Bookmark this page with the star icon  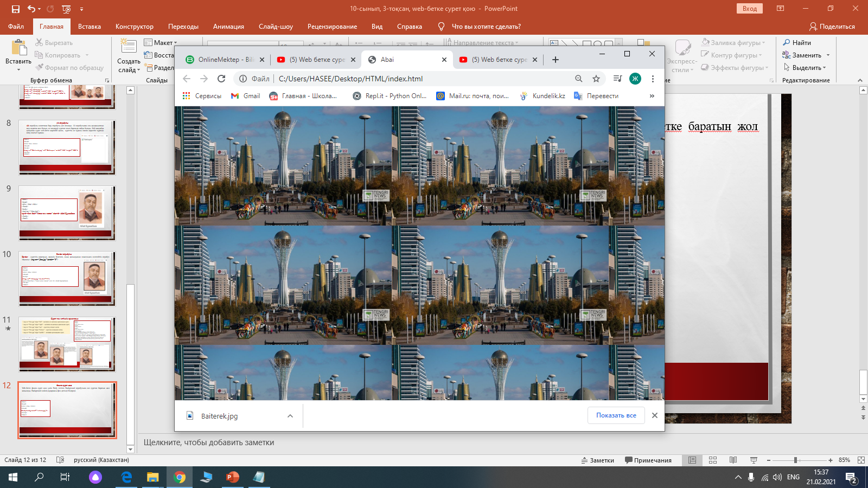[596, 79]
